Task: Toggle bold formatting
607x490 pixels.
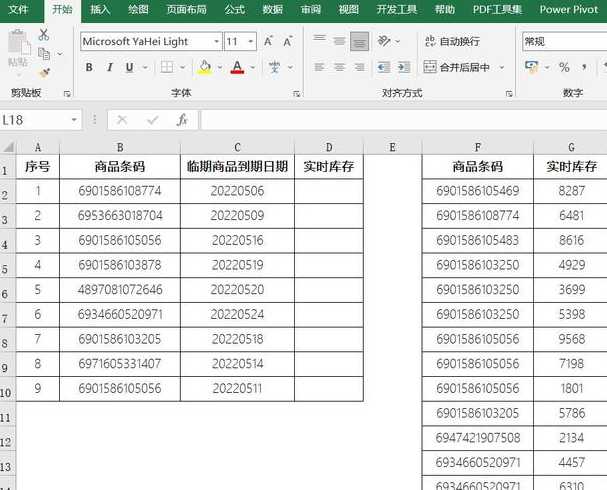Action: [89, 67]
